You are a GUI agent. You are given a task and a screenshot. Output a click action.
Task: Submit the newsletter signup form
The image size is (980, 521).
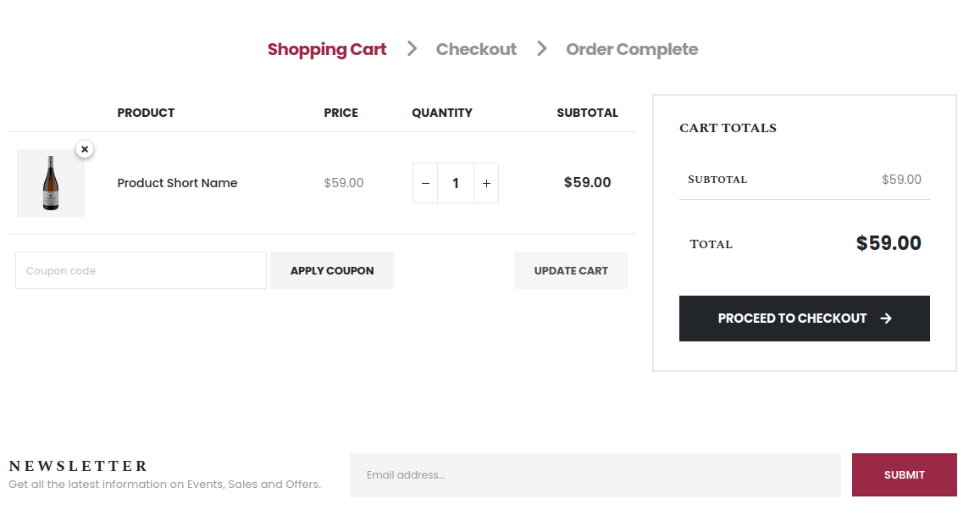pos(904,475)
